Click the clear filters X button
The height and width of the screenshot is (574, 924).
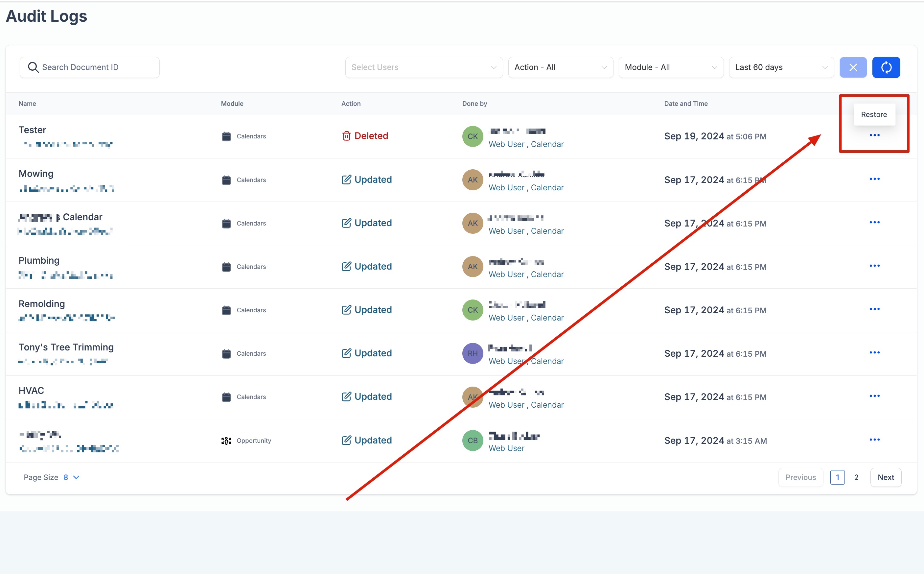point(853,67)
